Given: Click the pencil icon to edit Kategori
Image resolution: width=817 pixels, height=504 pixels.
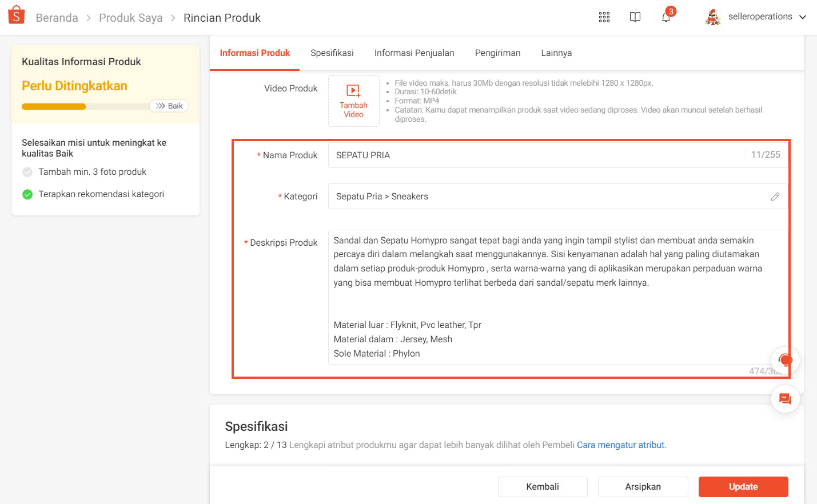Looking at the screenshot, I should tap(775, 197).
